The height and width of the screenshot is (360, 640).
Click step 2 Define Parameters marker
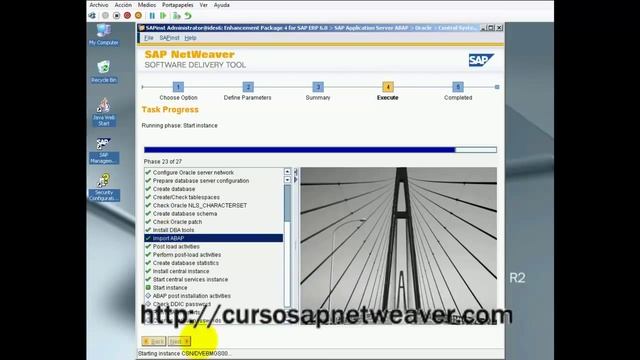tap(248, 87)
